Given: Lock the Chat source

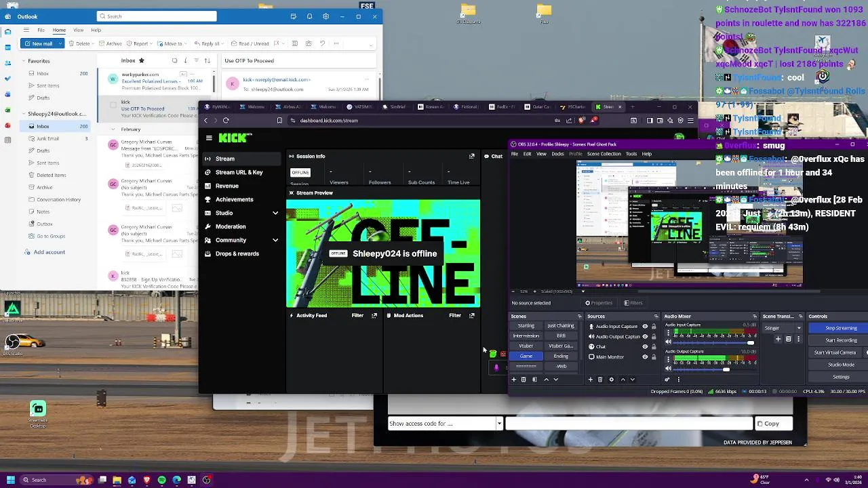Looking at the screenshot, I should [x=654, y=346].
